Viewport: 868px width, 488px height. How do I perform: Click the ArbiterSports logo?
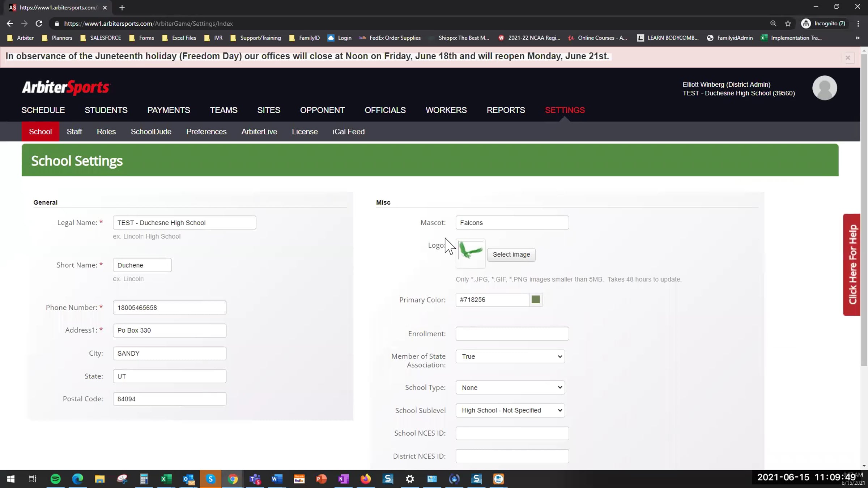tap(66, 87)
